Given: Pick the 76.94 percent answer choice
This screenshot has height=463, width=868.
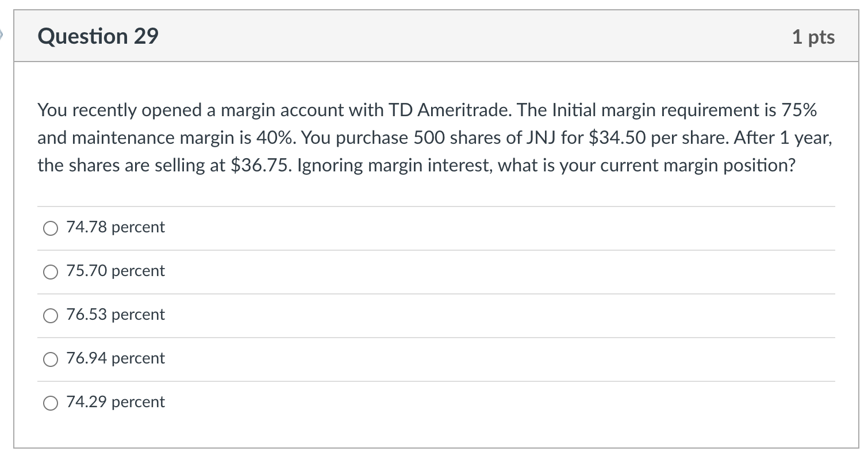Looking at the screenshot, I should click(x=51, y=359).
